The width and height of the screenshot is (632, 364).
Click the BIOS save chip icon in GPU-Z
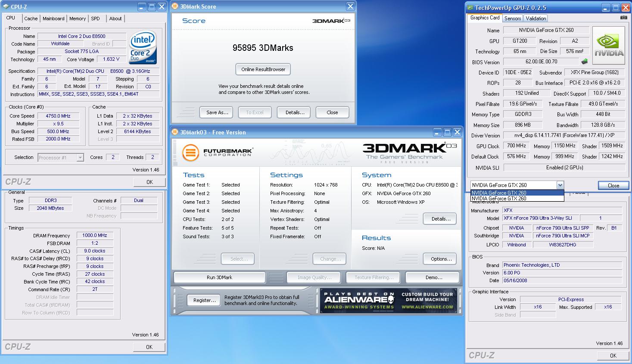pos(585,62)
